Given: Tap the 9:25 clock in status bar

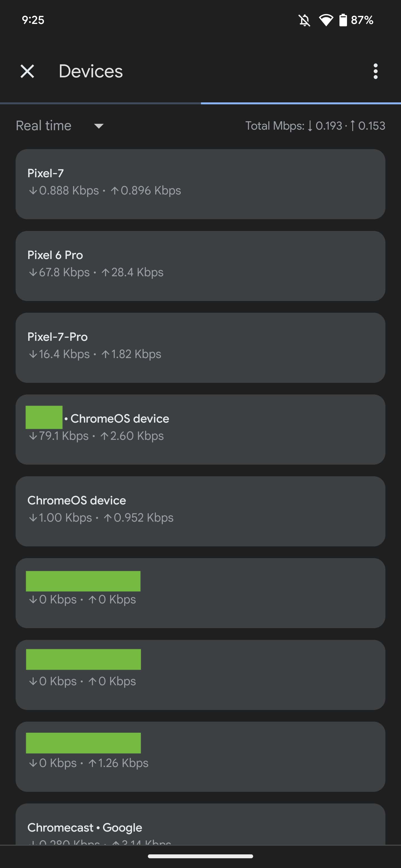Looking at the screenshot, I should click(x=33, y=20).
